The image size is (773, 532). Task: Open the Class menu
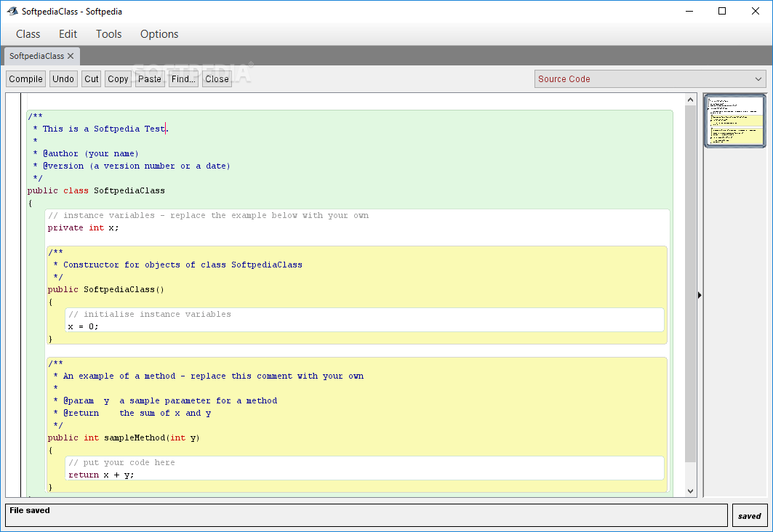pyautogui.click(x=28, y=34)
